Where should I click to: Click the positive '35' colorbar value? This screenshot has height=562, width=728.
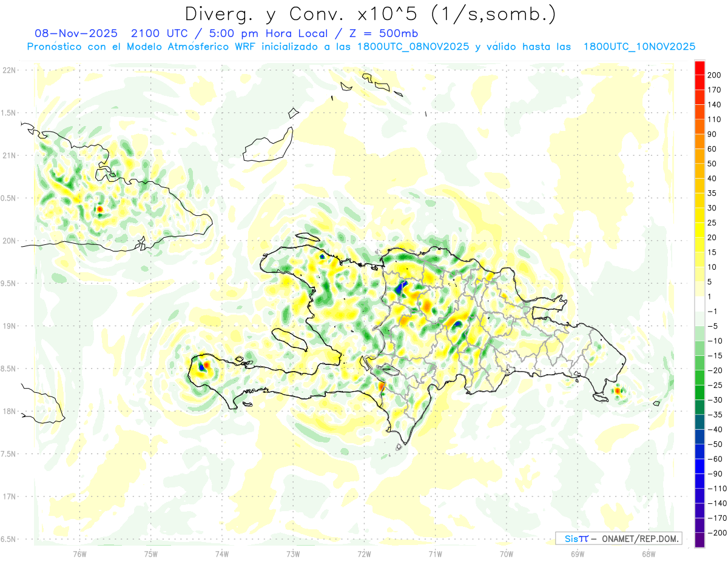[x=712, y=193]
